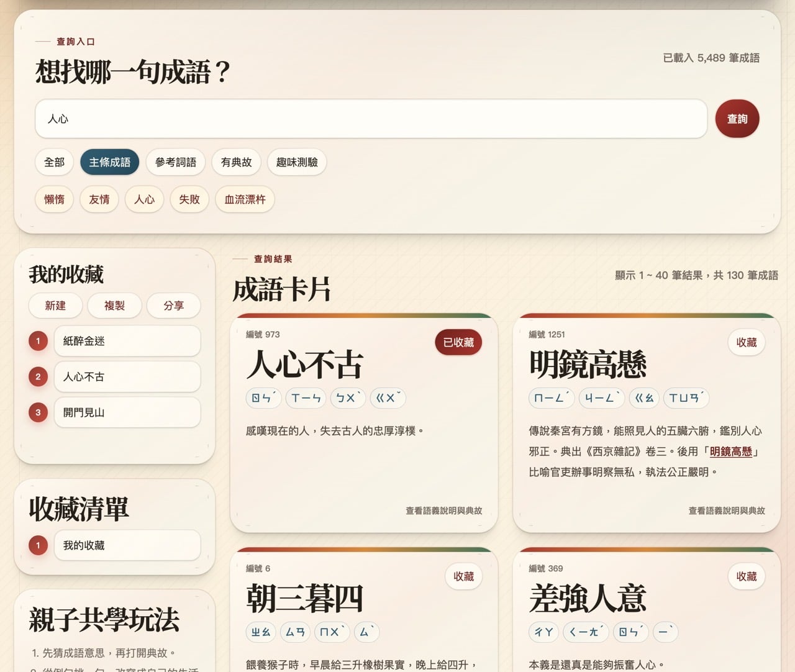The height and width of the screenshot is (672, 795).
Task: Open 查看語義說明與典故 for 人心不古
Action: (444, 511)
